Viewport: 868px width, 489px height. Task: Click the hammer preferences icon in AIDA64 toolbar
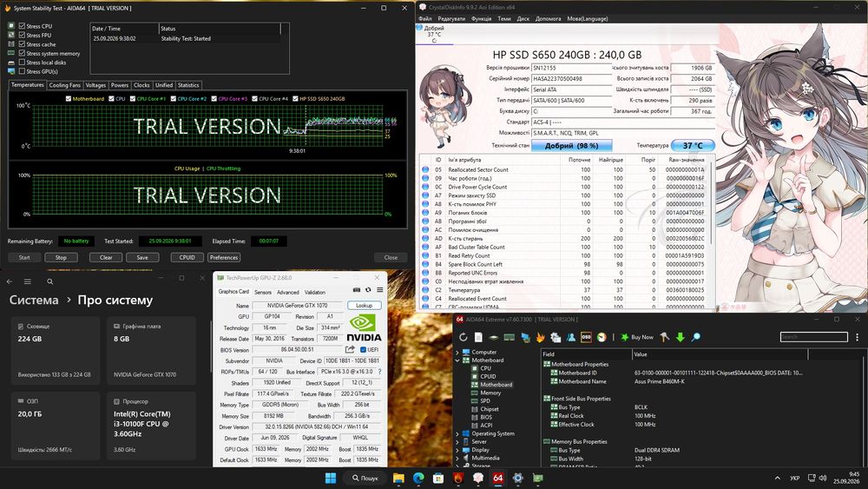pos(665,337)
